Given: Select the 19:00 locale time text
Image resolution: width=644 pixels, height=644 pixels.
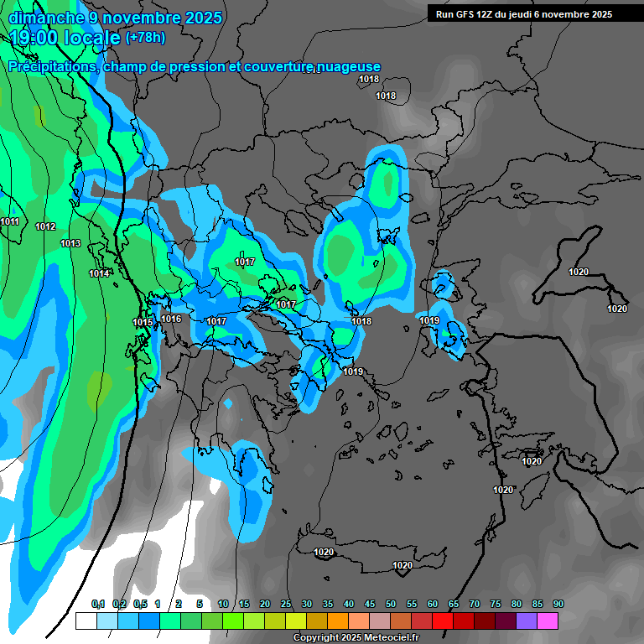Looking at the screenshot, I should [x=65, y=38].
